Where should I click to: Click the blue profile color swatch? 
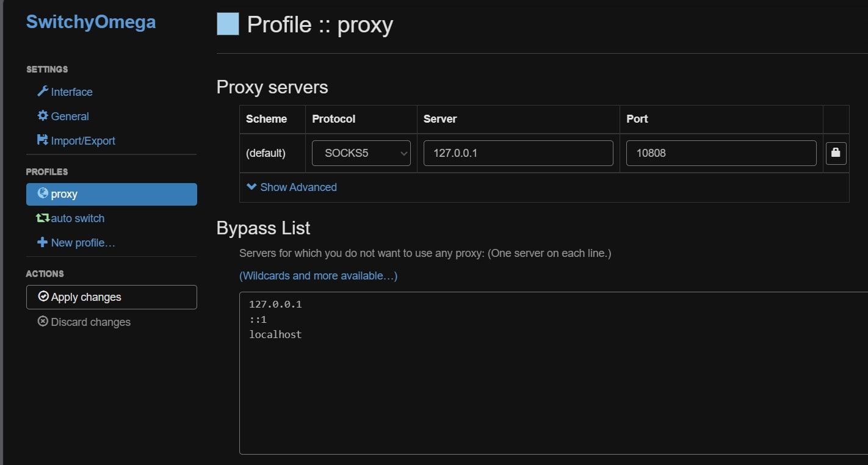[228, 24]
